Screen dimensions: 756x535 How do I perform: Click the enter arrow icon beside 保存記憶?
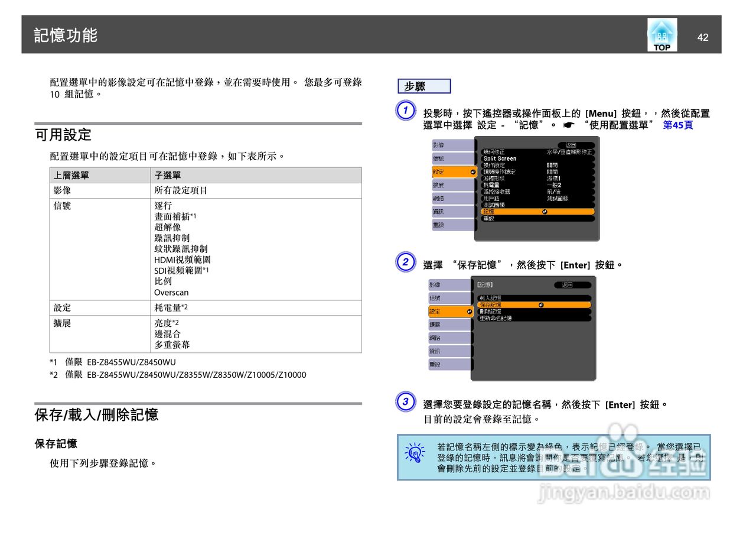[541, 304]
